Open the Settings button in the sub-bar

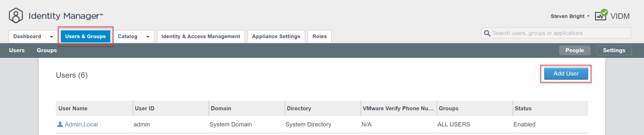[x=614, y=50]
